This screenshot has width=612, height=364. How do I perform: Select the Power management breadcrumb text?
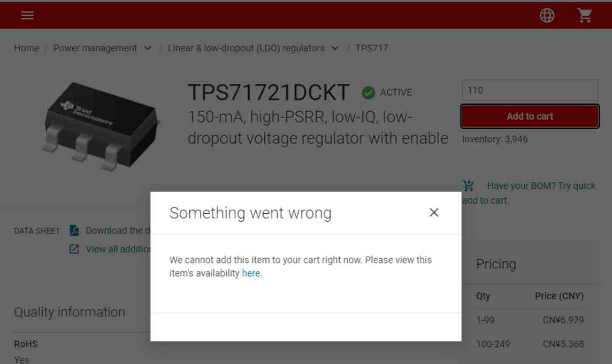click(95, 48)
